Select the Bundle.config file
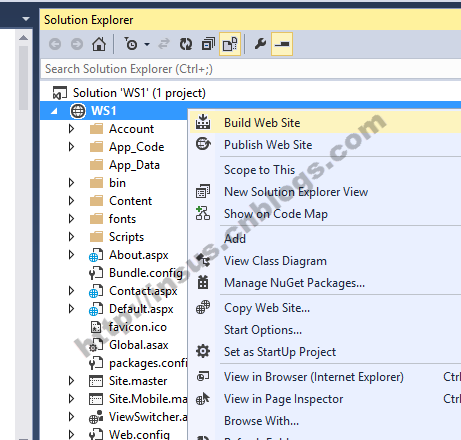This screenshot has height=440, width=461. point(146,273)
